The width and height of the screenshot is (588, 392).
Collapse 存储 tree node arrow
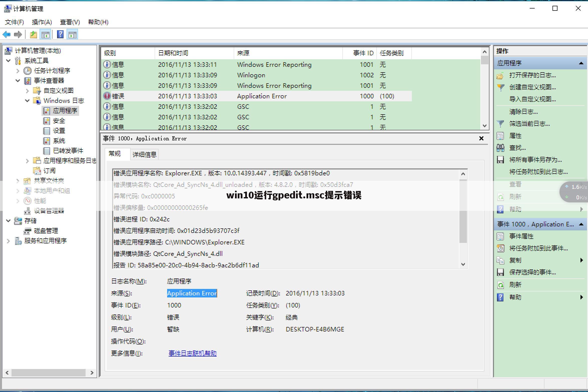(x=8, y=221)
